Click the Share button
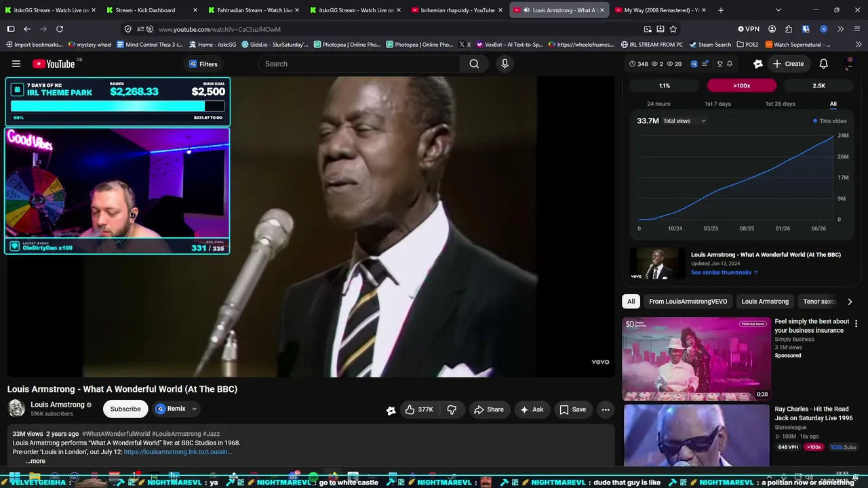Image resolution: width=868 pixels, height=488 pixels. click(x=489, y=409)
